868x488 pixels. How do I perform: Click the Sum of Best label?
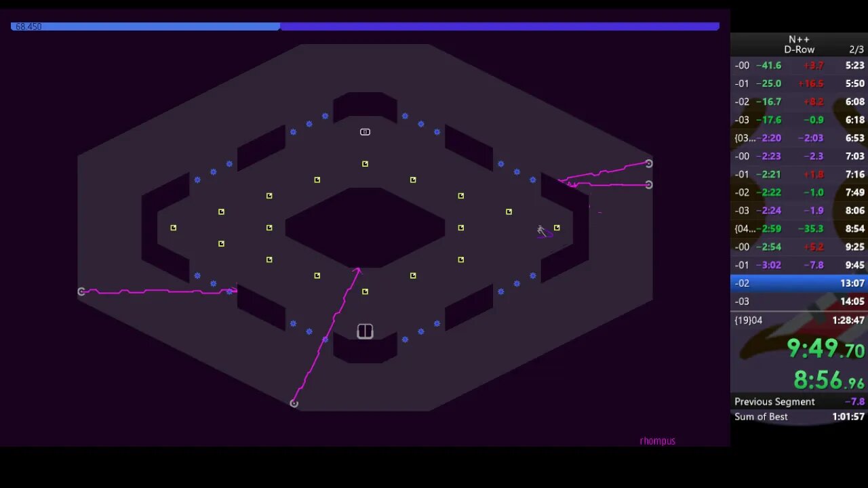coord(761,417)
